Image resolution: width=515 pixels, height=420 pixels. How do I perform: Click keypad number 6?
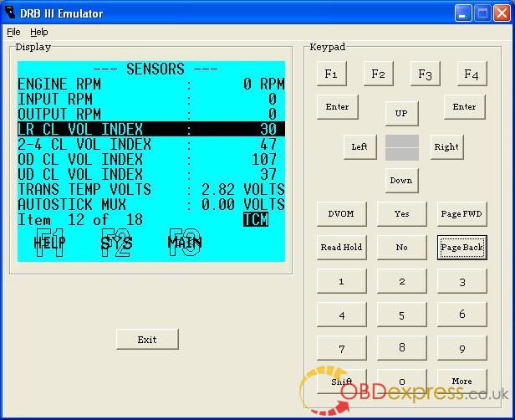pyautogui.click(x=461, y=315)
